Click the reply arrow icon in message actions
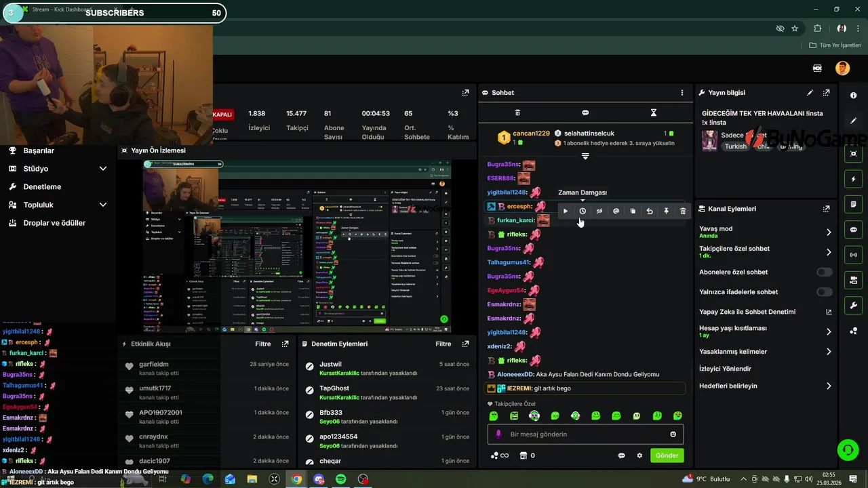The width and height of the screenshot is (868, 488). [x=650, y=211]
